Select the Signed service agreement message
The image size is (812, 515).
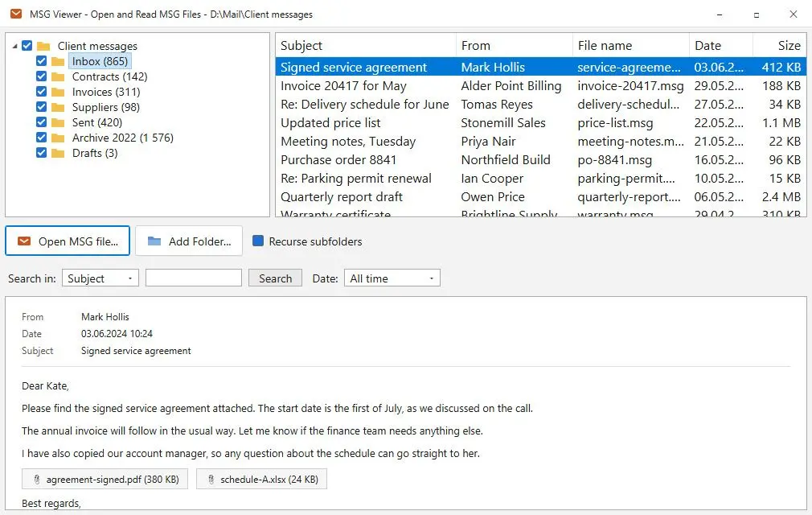tap(540, 67)
